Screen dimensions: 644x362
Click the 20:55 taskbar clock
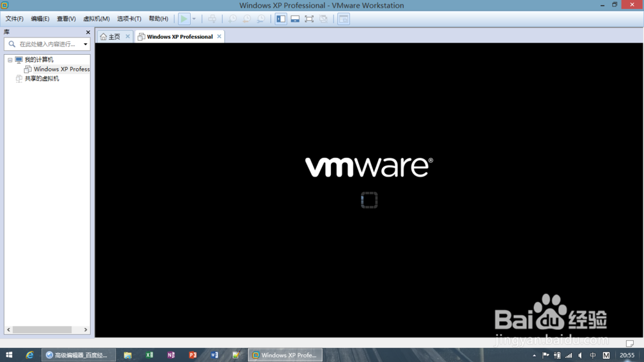[627, 356]
